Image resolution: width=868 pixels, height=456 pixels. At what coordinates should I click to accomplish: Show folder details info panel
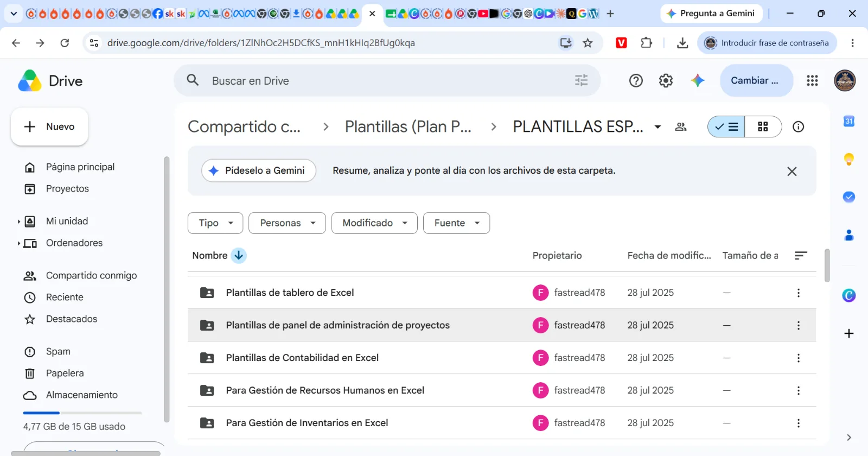pos(798,126)
